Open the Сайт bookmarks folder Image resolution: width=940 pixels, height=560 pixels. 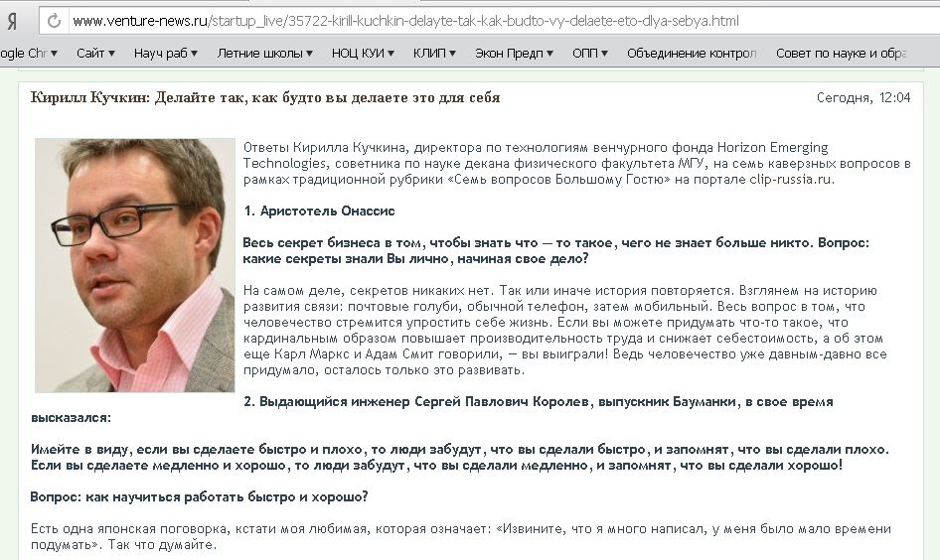pyautogui.click(x=95, y=54)
